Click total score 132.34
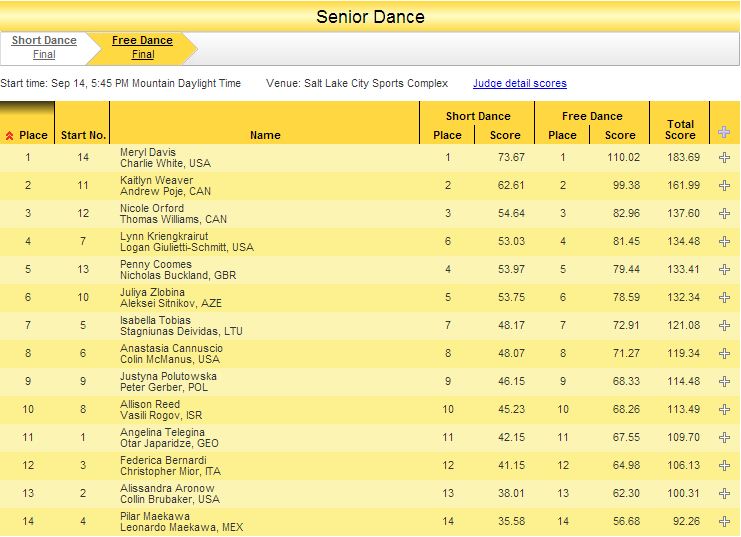 point(683,297)
